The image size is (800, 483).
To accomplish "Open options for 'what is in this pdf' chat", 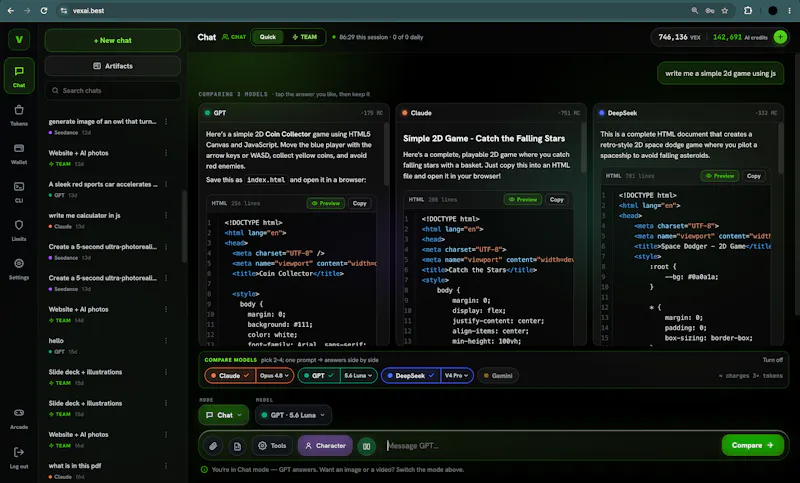I will pyautogui.click(x=166, y=466).
